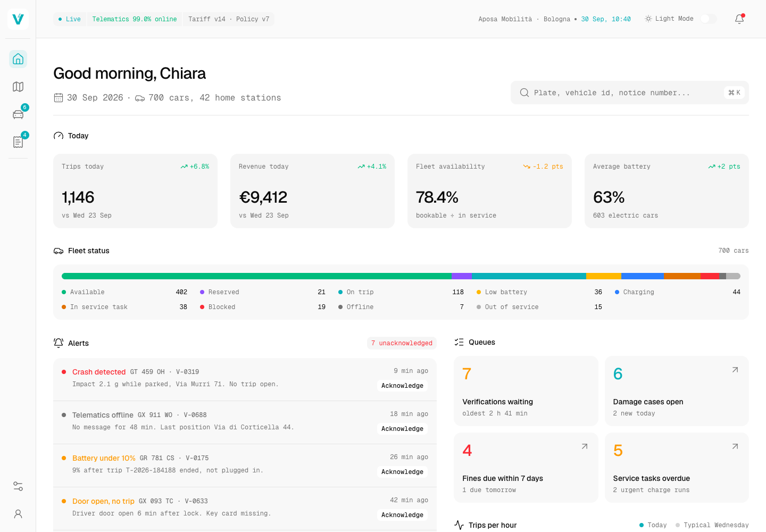This screenshot has width=766, height=532.
Task: Open the Notices receipt icon with badge 4
Action: point(18,142)
